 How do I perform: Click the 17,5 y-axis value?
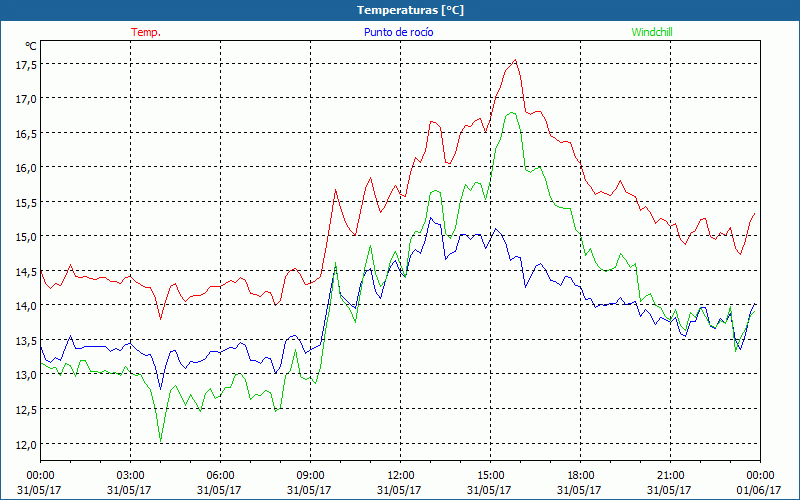pyautogui.click(x=27, y=65)
